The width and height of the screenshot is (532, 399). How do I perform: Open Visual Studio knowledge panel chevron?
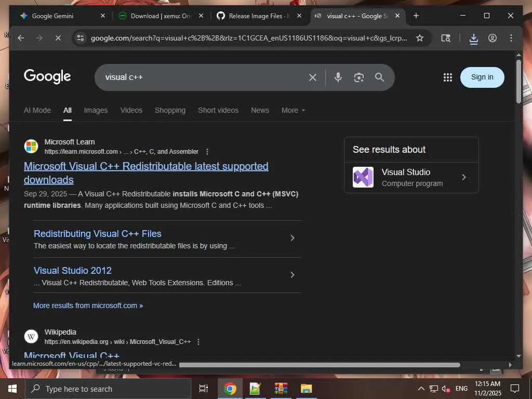[x=464, y=178]
